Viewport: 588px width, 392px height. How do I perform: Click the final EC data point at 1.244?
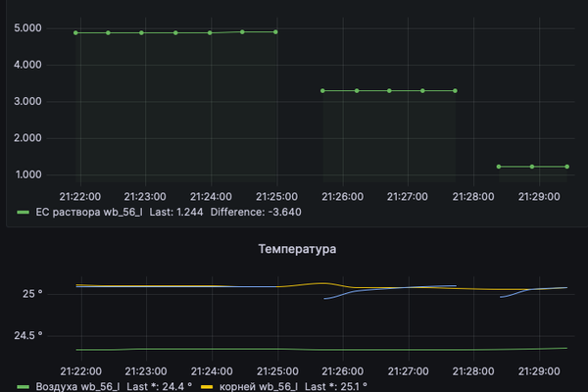click(x=566, y=167)
